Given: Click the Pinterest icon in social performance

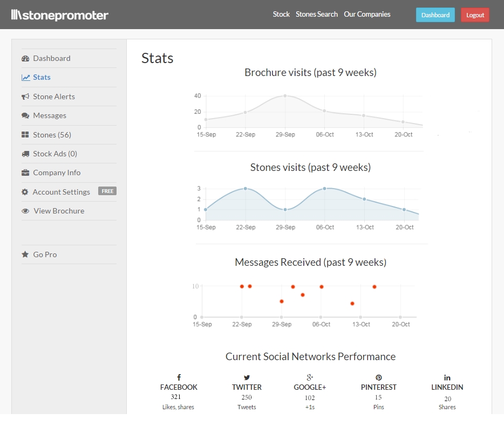Looking at the screenshot, I should pos(379,377).
